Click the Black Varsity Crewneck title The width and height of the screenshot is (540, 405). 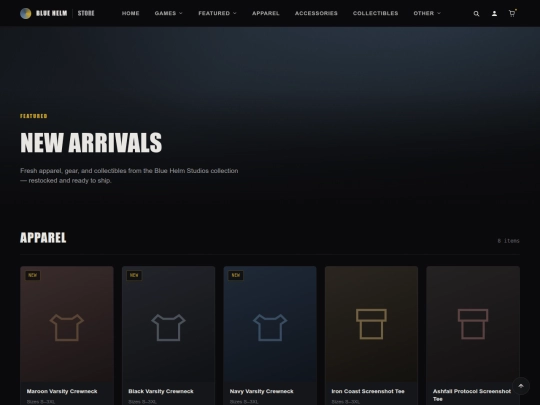click(161, 391)
